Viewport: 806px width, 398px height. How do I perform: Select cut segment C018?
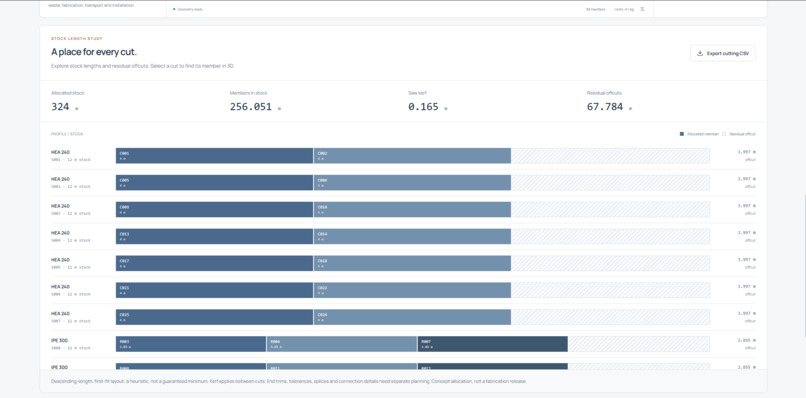point(412,263)
